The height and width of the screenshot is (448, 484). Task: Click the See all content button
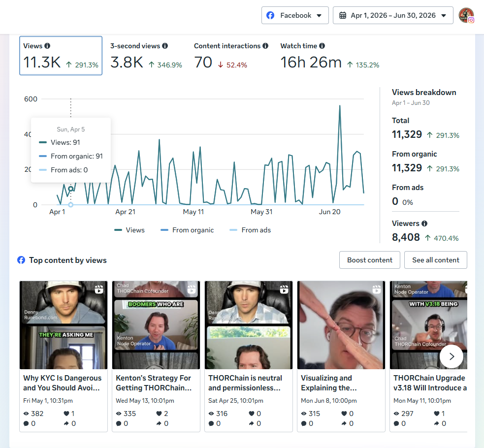coord(436,260)
